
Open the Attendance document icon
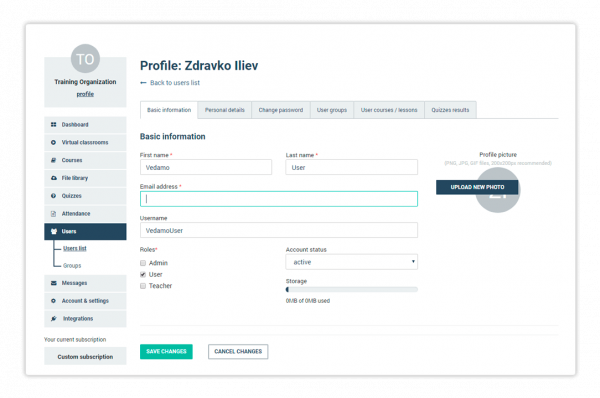[x=54, y=214]
